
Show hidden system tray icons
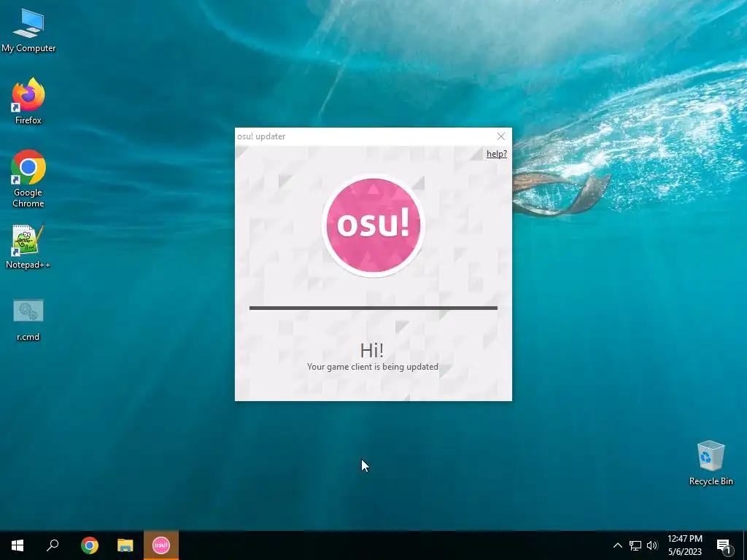[617, 545]
